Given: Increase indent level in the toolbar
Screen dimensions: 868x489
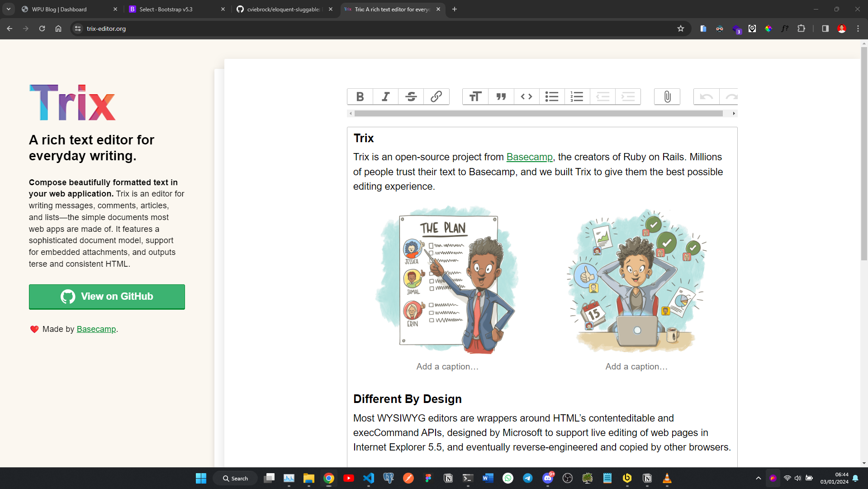Looking at the screenshot, I should pos(627,96).
